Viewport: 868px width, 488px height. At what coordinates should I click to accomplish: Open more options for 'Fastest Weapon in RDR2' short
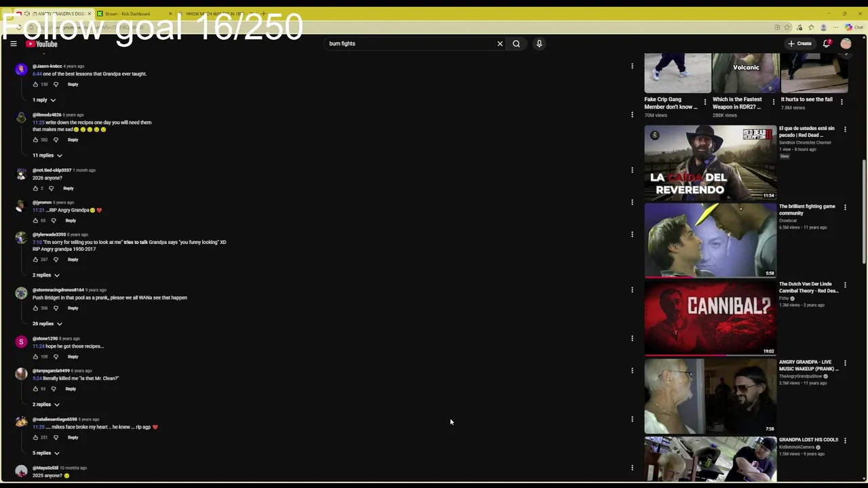tap(773, 102)
